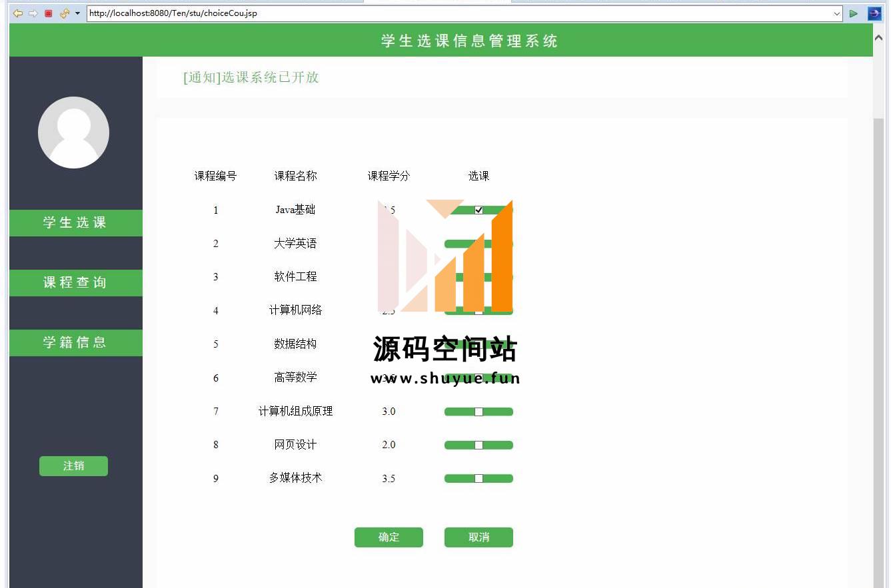The image size is (891, 588).
Task: Click the header title 学生选课信息管理系统
Action: click(x=469, y=41)
